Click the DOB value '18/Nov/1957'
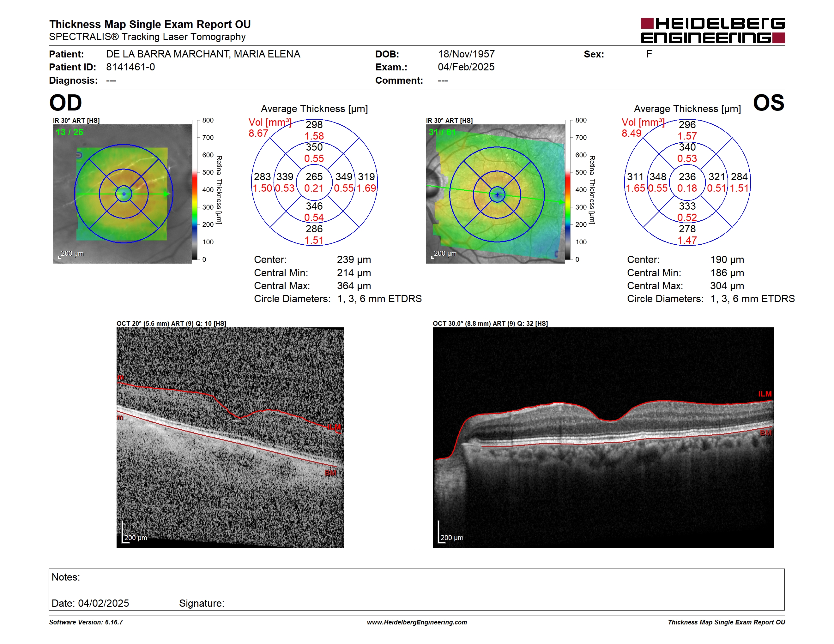This screenshot has height=644, width=834. 466,54
